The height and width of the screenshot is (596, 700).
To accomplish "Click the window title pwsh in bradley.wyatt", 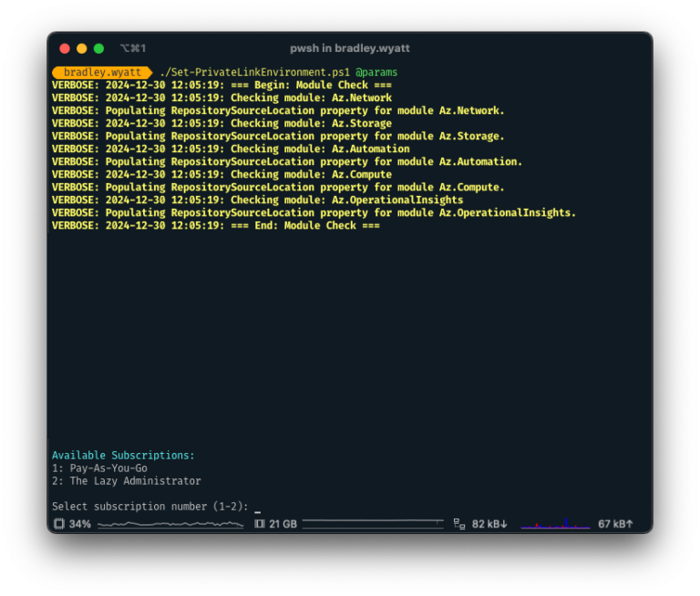I will pyautogui.click(x=350, y=48).
